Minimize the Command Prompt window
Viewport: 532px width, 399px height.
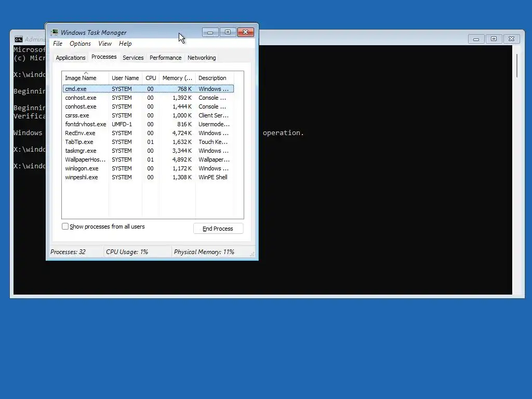[476, 39]
